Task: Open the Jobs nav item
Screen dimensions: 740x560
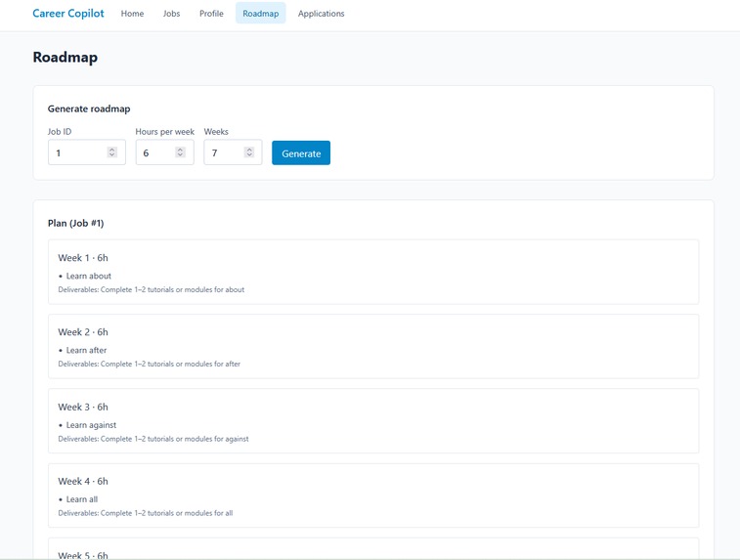Action: [171, 14]
